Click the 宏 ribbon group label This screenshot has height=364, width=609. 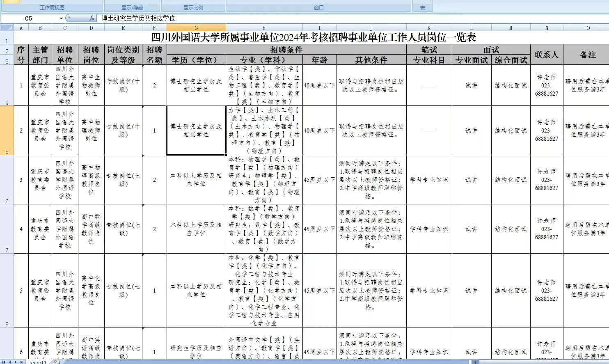[x=423, y=7]
